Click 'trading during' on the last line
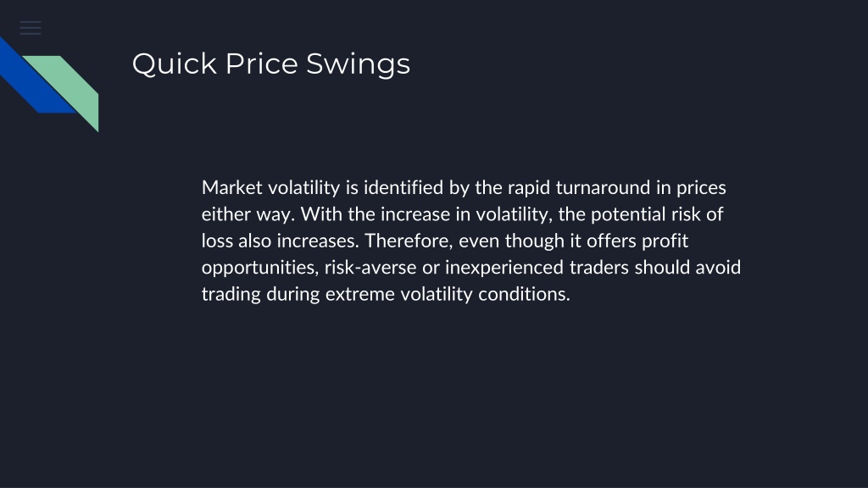 261,294
